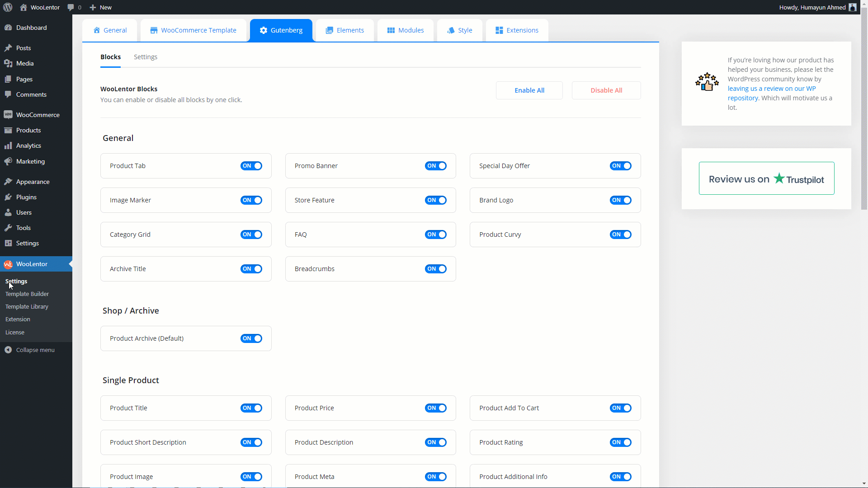The height and width of the screenshot is (488, 868).
Task: Open the comments bubble icon in admin bar
Action: (x=71, y=7)
